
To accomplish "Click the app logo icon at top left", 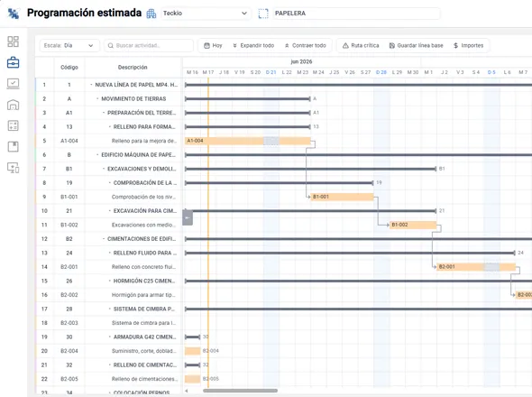I will click(x=14, y=14).
